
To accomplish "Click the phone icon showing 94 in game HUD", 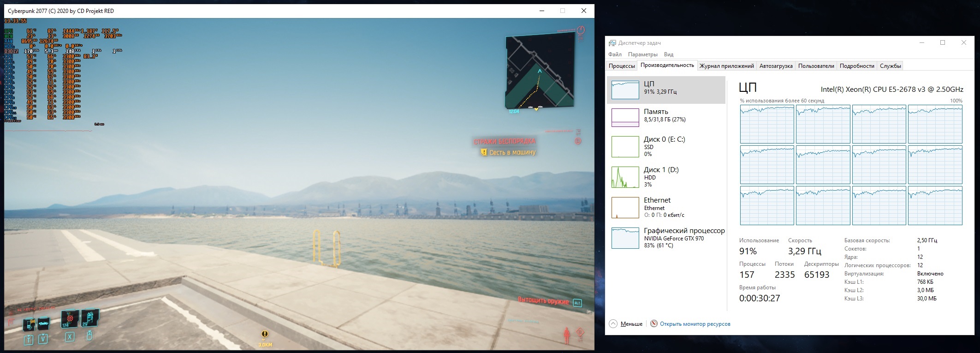I will (30, 324).
